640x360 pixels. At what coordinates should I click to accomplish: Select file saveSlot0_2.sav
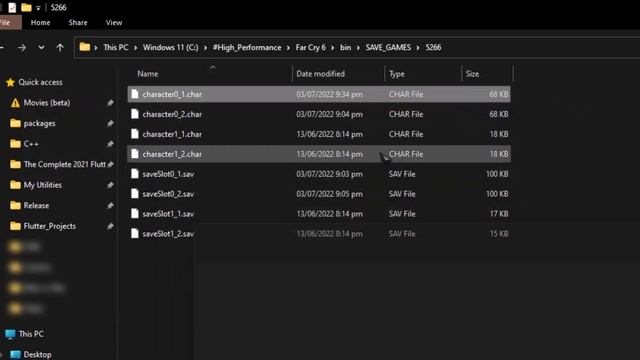coord(319,194)
